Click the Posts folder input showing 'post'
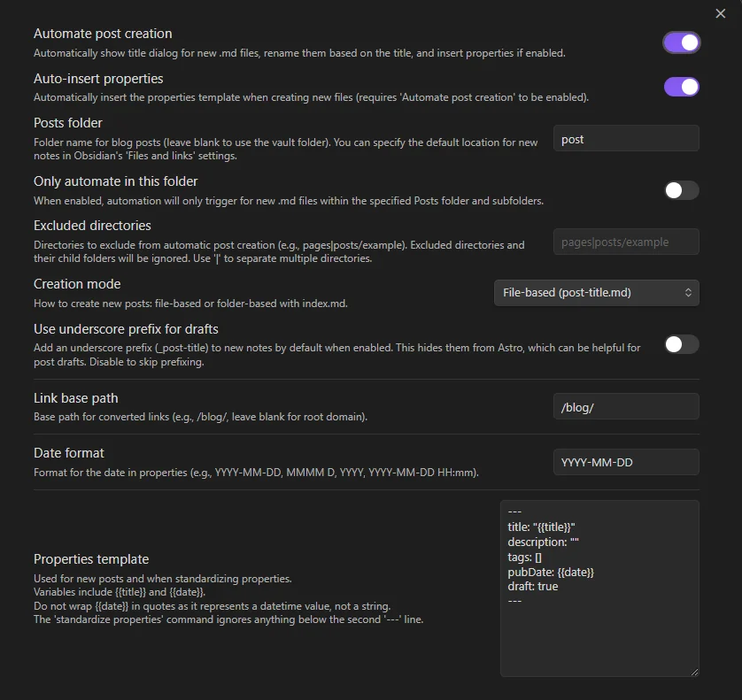Screen dimensions: 742x700 coord(626,138)
